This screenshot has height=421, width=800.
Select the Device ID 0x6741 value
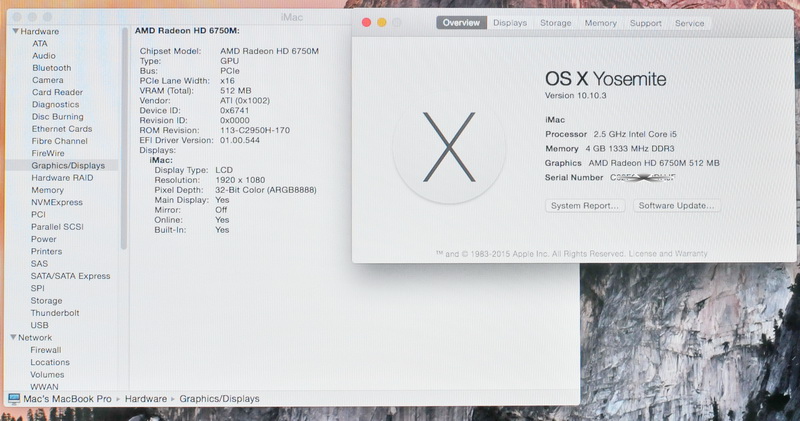point(235,110)
